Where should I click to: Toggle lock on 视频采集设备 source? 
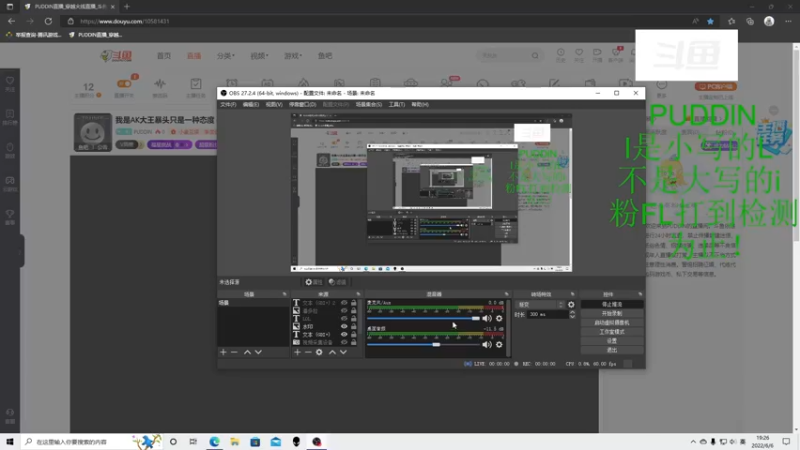[x=354, y=342]
